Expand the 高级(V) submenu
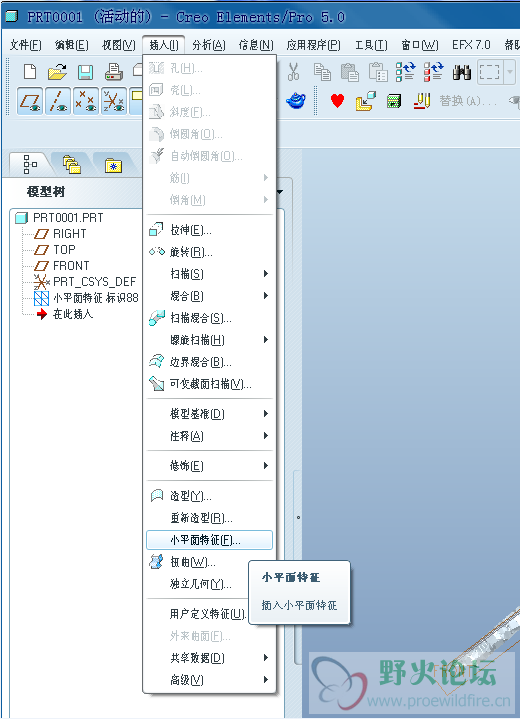The width and height of the screenshot is (520, 719). (210, 680)
